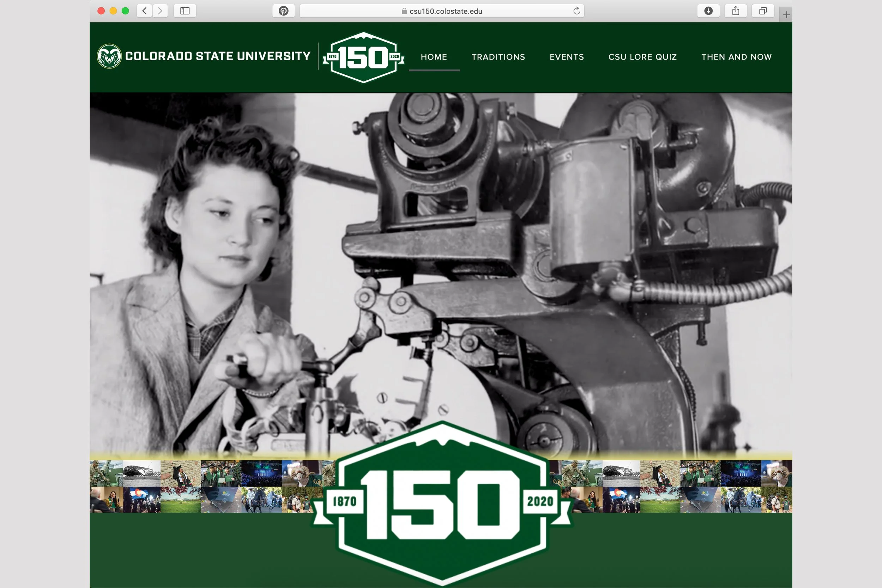Open the Home navigation item
The height and width of the screenshot is (588, 882).
[x=434, y=57]
